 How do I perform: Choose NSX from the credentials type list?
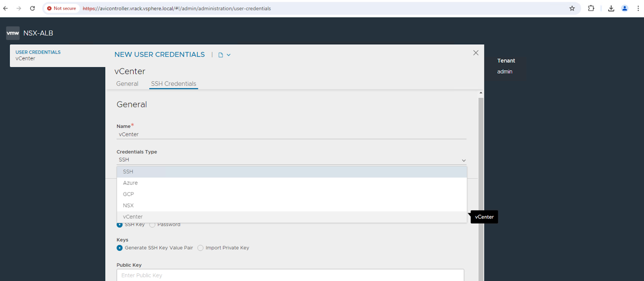pyautogui.click(x=292, y=205)
